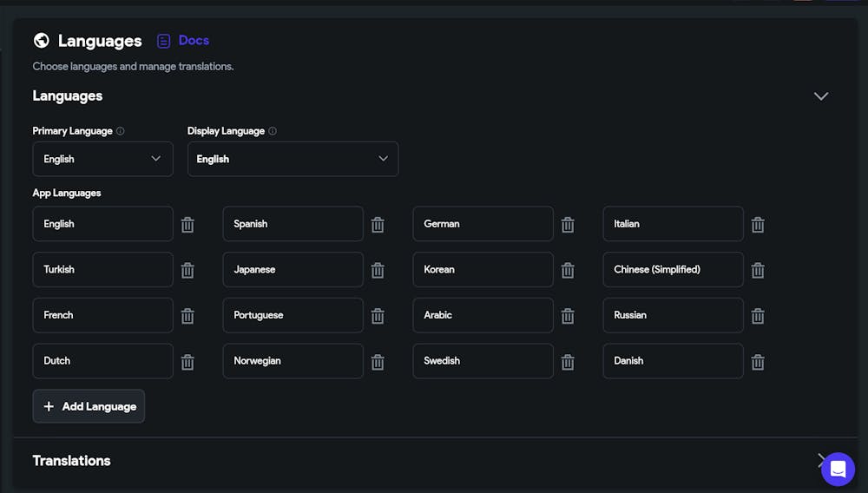
Task: Expand the Translations section
Action: click(x=817, y=460)
